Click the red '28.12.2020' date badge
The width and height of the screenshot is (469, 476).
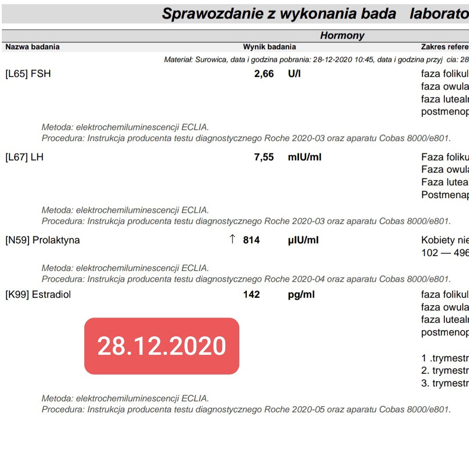click(162, 346)
